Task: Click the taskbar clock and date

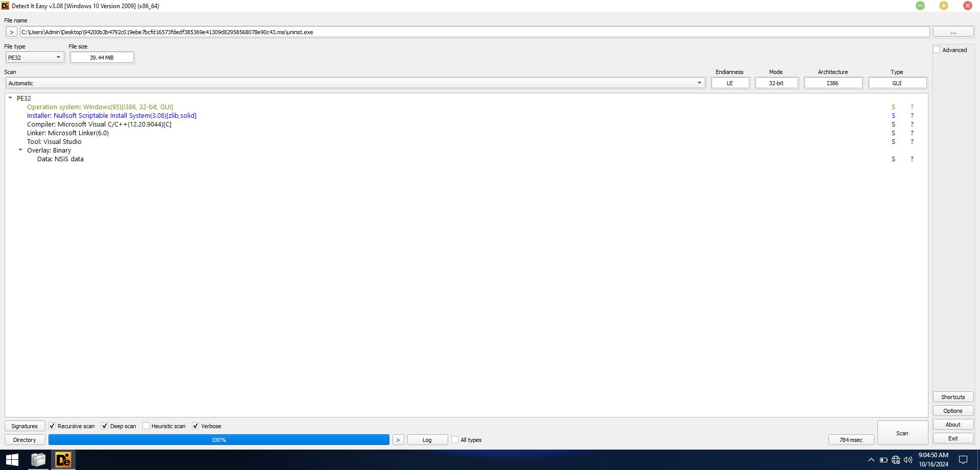Action: coord(934,460)
